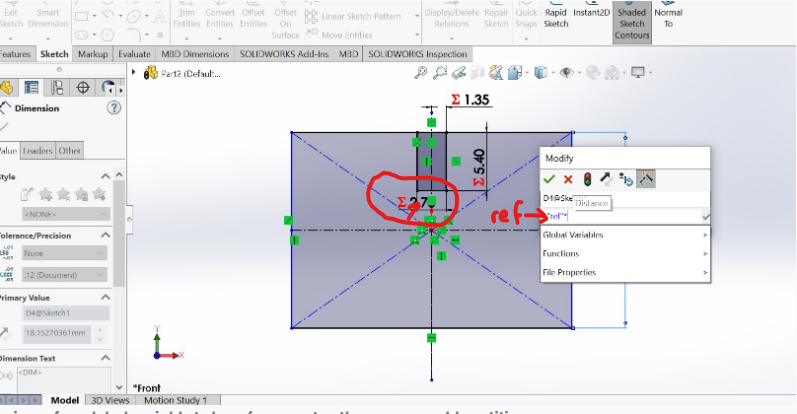Select the Smart Dimension tool

(48, 18)
